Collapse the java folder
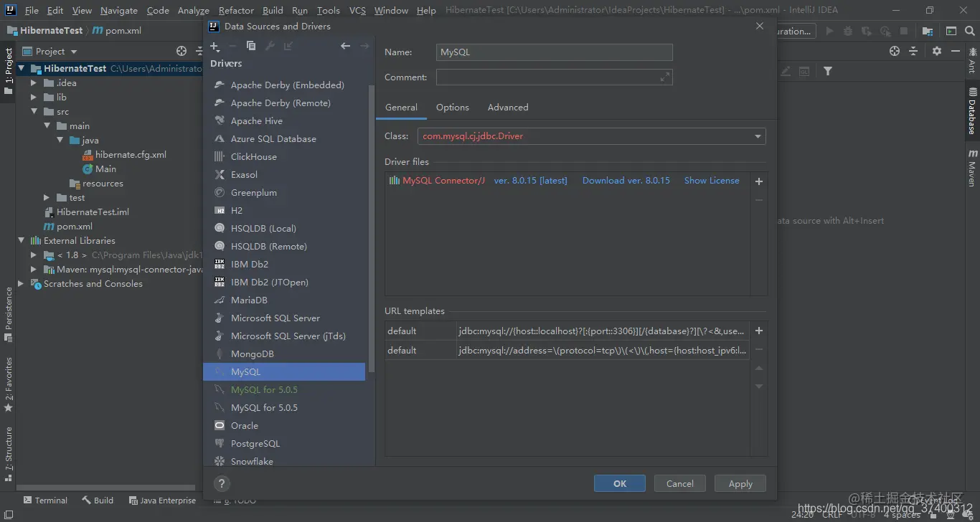980x522 pixels. pos(60,141)
